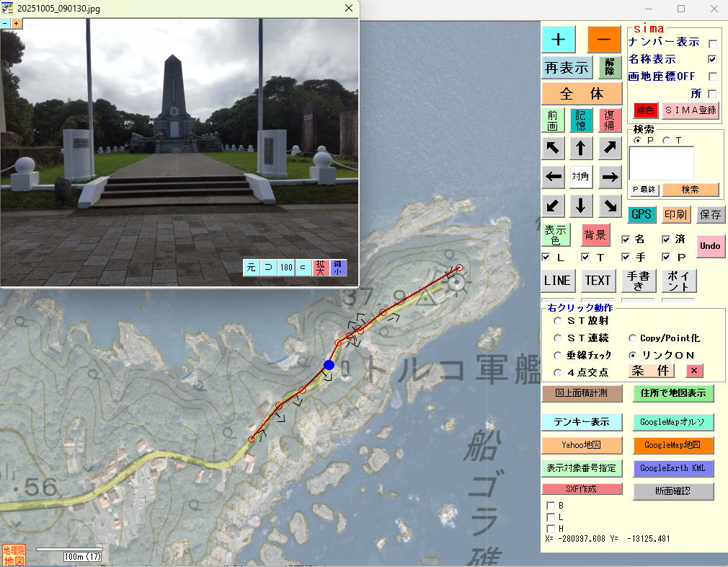Select the ST放射 right-click option

tap(558, 321)
